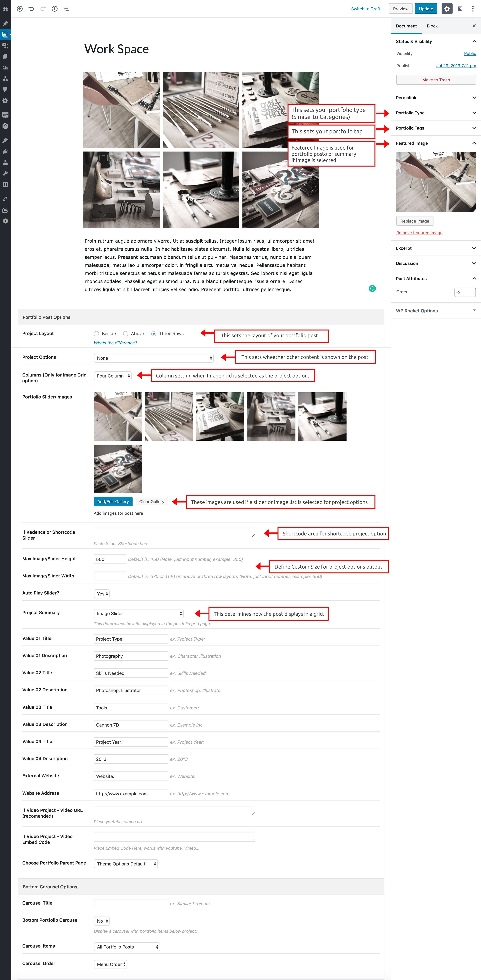Open Settings via the sliders sidebar icon
This screenshot has height=980, width=481.
pyautogui.click(x=5, y=184)
